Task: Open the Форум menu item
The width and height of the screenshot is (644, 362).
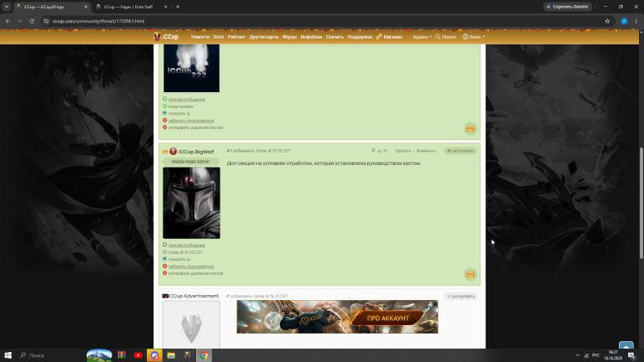Action: coord(289,37)
